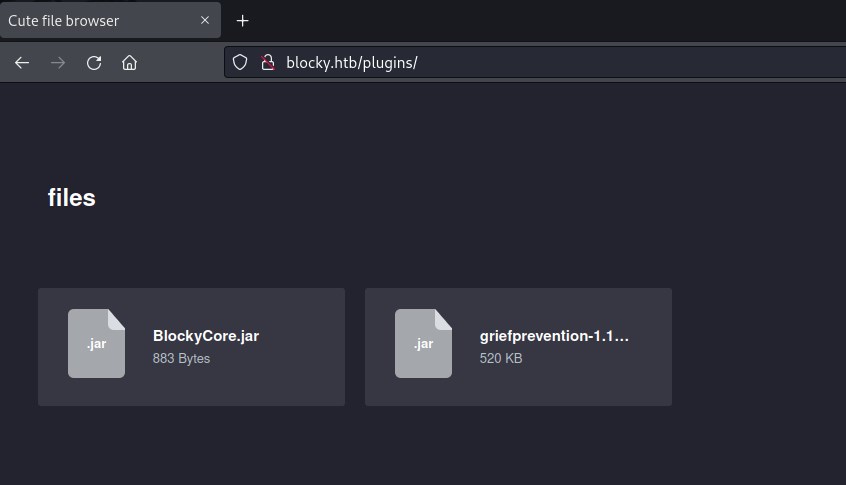Select the files breadcrumb heading
846x485 pixels.
point(71,198)
